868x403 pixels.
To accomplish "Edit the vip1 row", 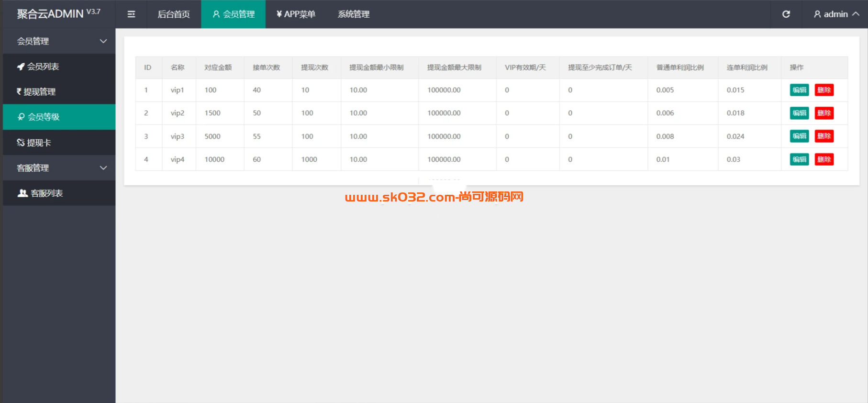I will click(799, 90).
